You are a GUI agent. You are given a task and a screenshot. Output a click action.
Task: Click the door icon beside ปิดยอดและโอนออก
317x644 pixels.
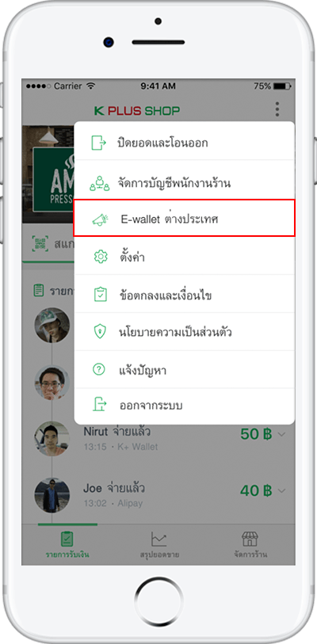[98, 143]
